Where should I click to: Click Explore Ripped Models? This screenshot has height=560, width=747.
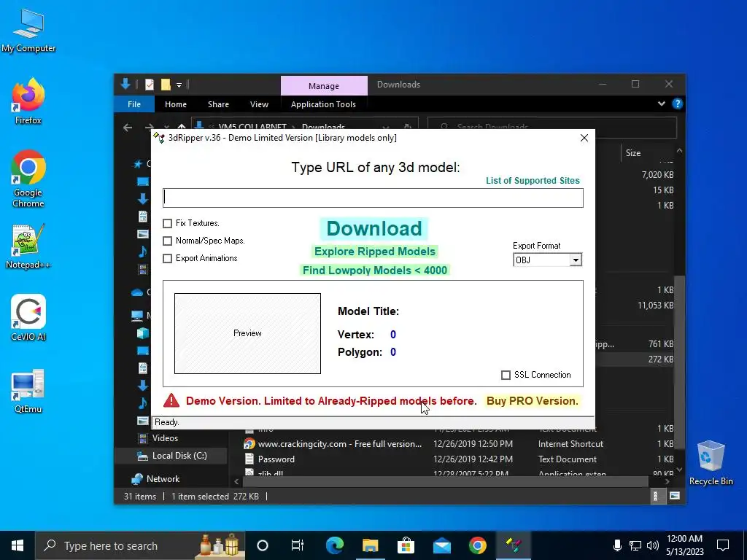pos(375,252)
